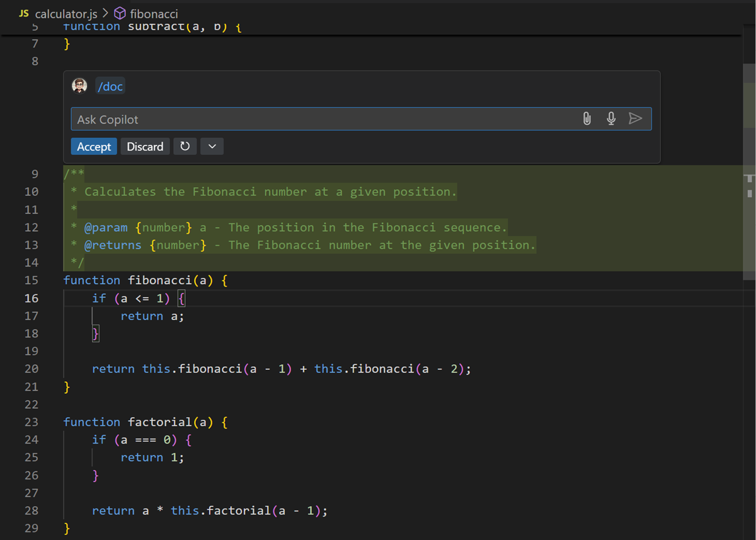This screenshot has width=756, height=540.
Task: Click the closing brace on line 29
Action: coord(67,529)
